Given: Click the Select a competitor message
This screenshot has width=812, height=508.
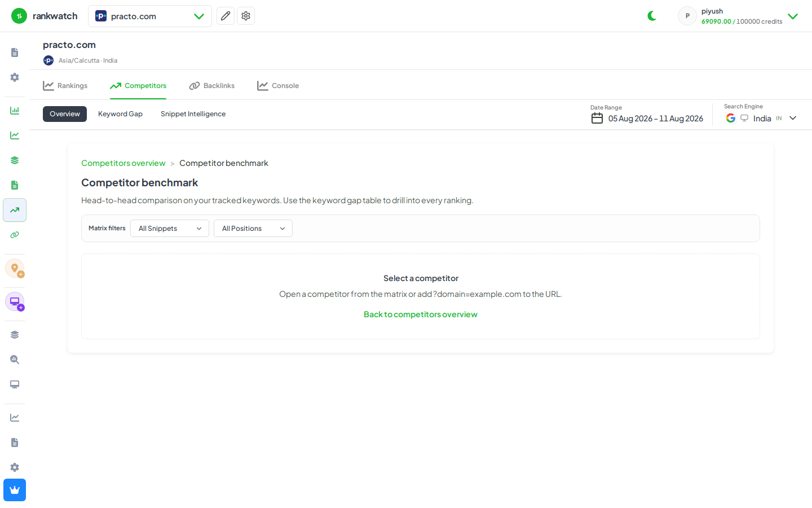Looking at the screenshot, I should pos(421,278).
